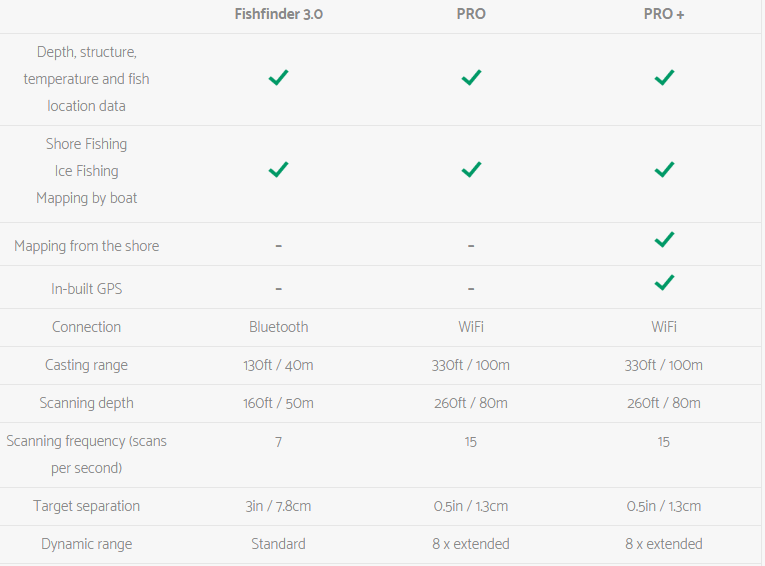Screen dimensions: 765x566
Task: Click 160ft / 50m scanning depth value
Action: [x=279, y=403]
